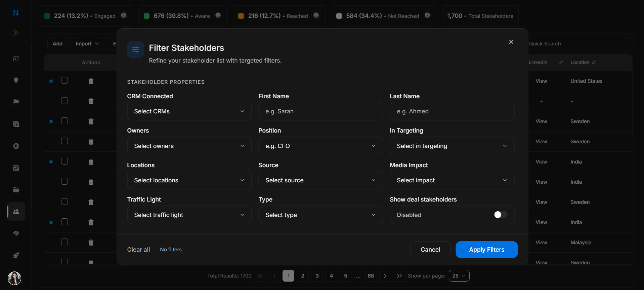Image resolution: width=644 pixels, height=290 pixels.
Task: Open the Select type dropdown
Action: tap(320, 215)
